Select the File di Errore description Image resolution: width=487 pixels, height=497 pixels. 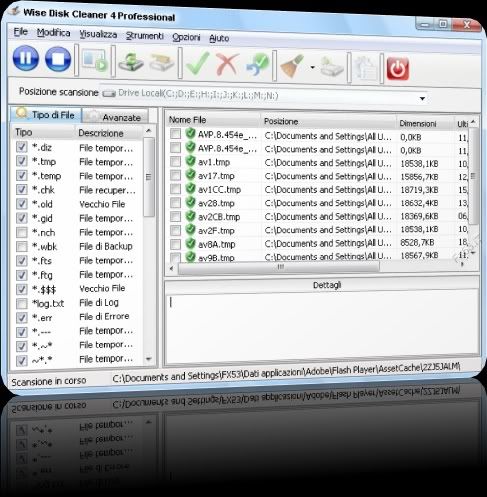[104, 316]
